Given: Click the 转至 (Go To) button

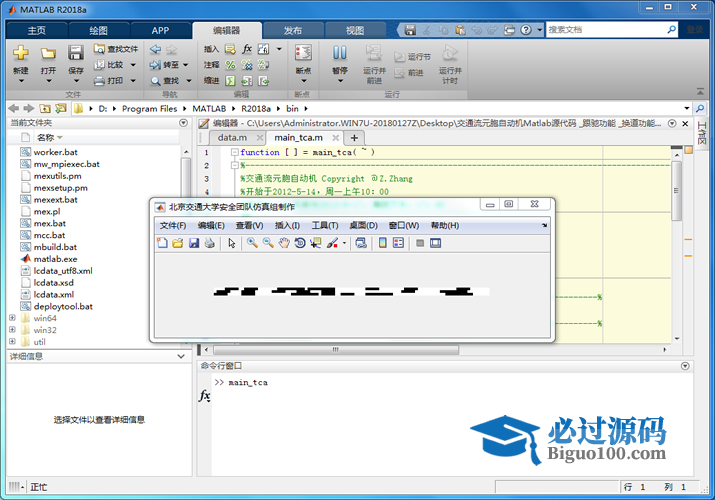Looking at the screenshot, I should click(164, 65).
